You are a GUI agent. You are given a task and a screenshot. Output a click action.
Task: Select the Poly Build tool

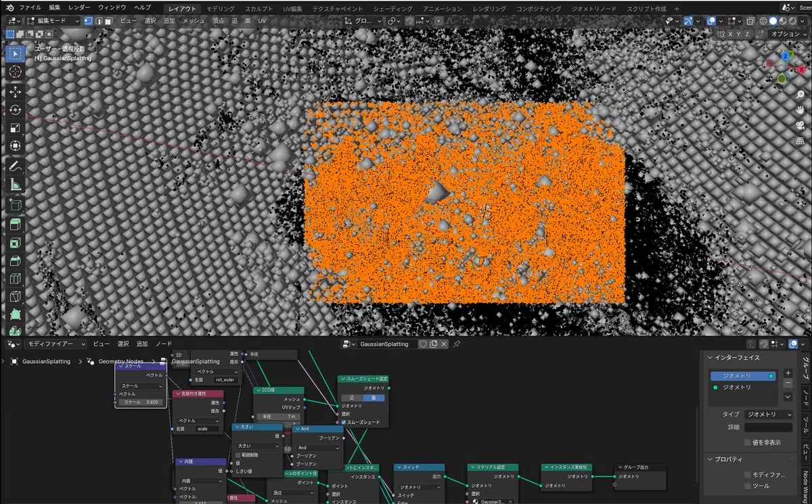click(x=15, y=315)
